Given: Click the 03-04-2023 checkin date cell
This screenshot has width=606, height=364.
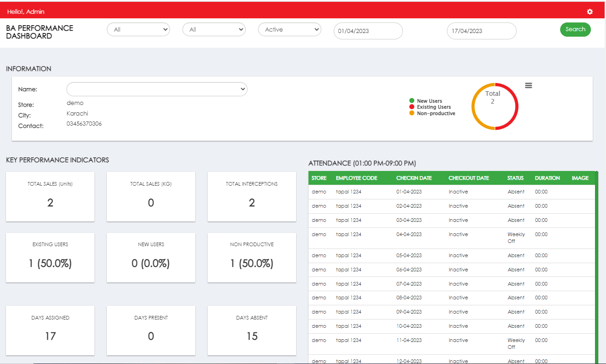Looking at the screenshot, I should point(409,220).
